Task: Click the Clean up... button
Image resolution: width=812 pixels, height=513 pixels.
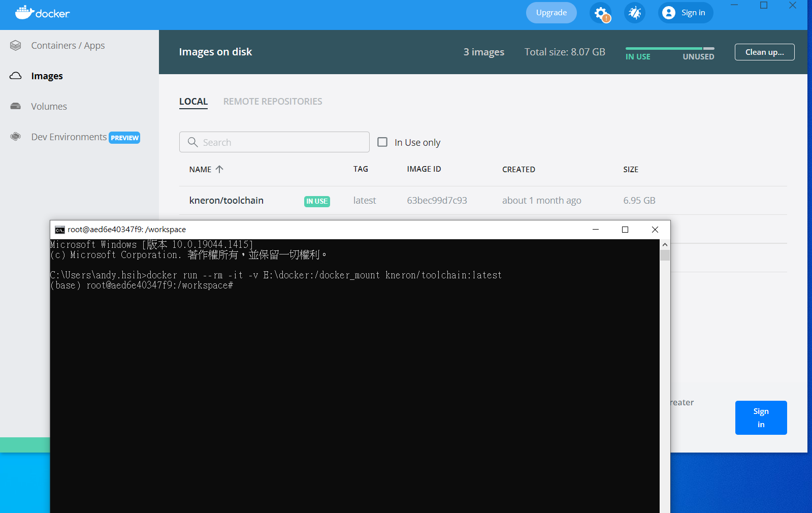Action: 765,52
